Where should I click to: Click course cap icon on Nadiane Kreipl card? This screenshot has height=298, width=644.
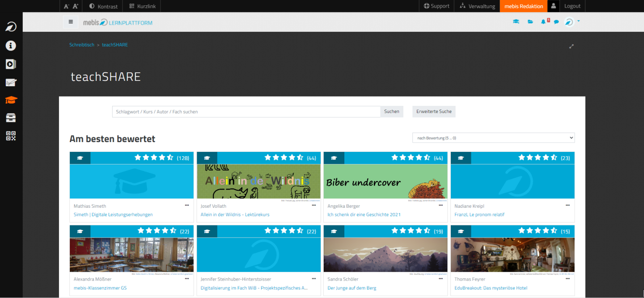point(461,158)
